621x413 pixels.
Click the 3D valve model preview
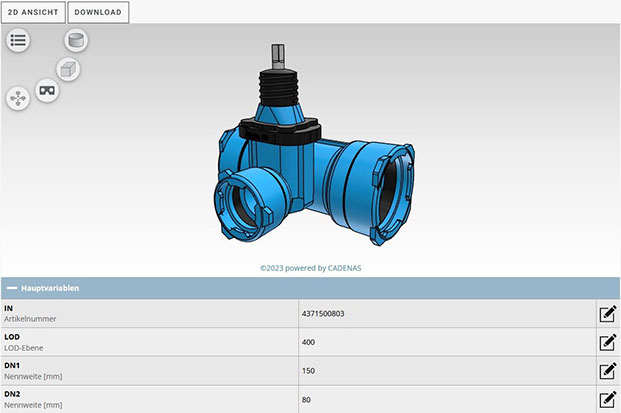(314, 146)
